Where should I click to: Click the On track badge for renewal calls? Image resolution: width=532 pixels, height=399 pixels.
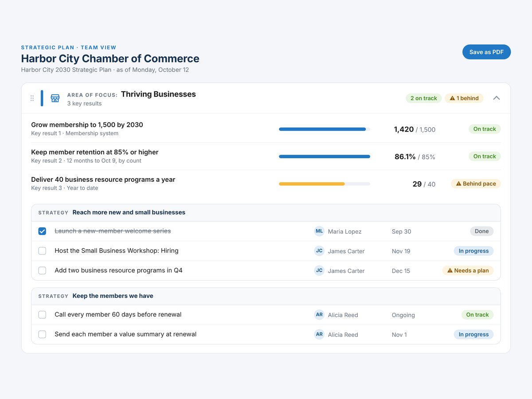coord(477,315)
